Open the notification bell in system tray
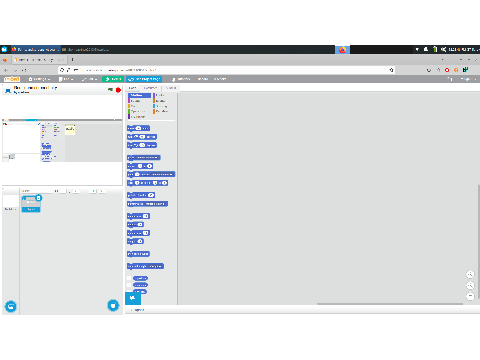480x360 pixels. [426, 49]
